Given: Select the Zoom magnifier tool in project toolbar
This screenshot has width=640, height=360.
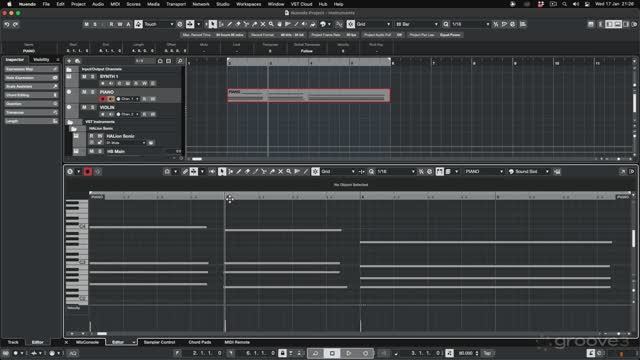Looking at the screenshot, I should point(271,24).
